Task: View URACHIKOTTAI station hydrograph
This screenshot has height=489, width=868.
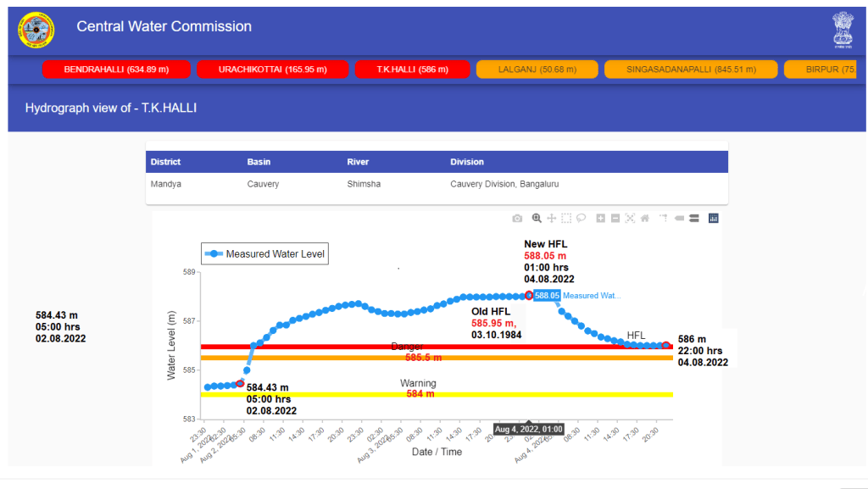Action: coord(272,69)
